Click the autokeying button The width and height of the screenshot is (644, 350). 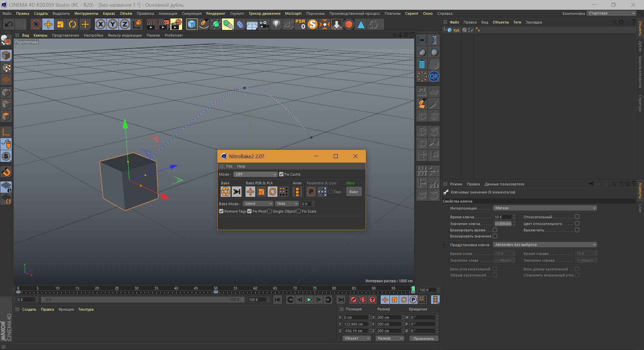[x=363, y=300]
